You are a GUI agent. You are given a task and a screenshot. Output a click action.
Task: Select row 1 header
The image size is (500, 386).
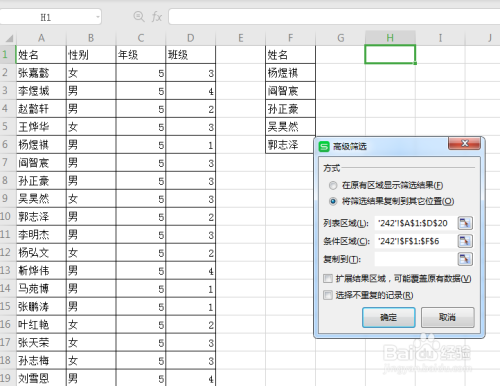click(x=8, y=54)
